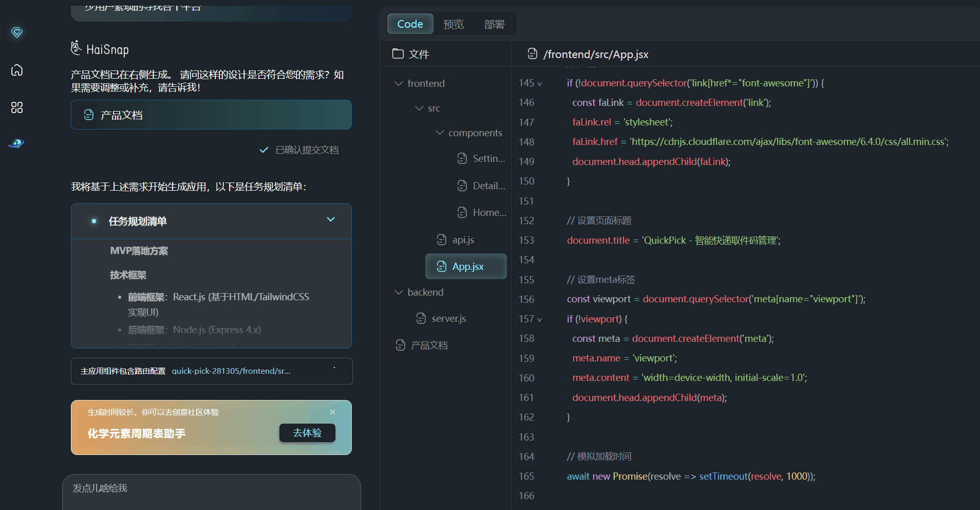The width and height of the screenshot is (980, 510).
Task: Click the document.title code line
Action: [x=674, y=240]
